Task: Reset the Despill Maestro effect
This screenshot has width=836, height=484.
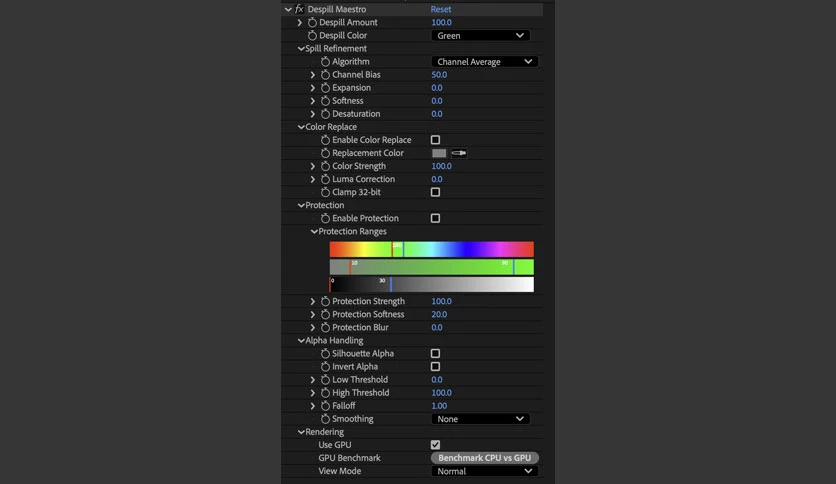Action: click(441, 9)
